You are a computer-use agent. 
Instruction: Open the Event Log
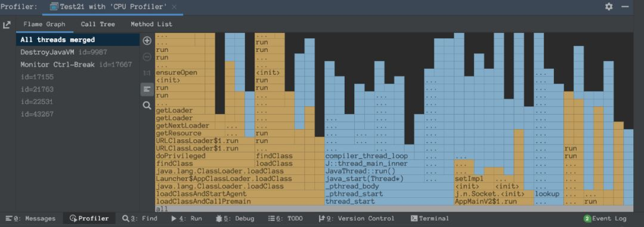pyautogui.click(x=605, y=219)
